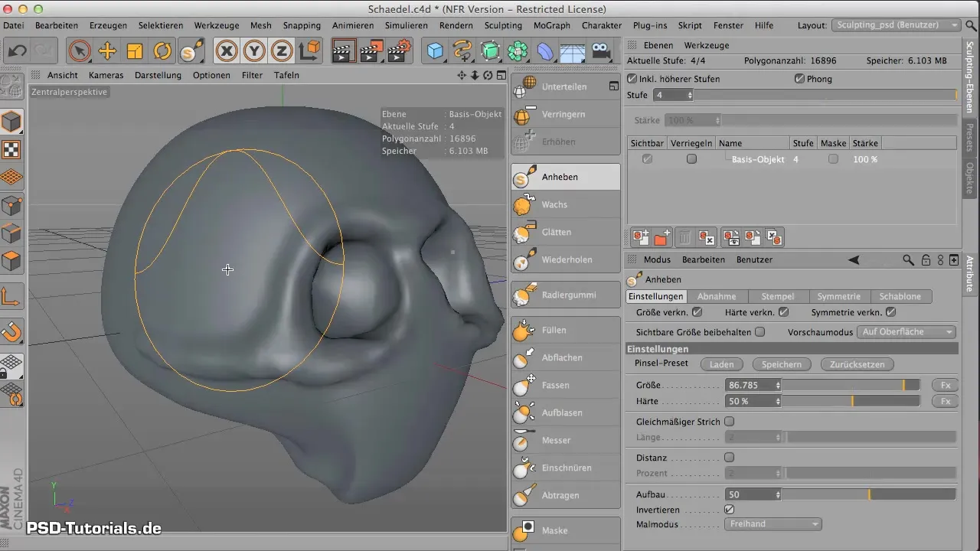Enable Gleichmäßiger Strich checkbox
Viewport: 980px width, 551px height.
(x=729, y=421)
